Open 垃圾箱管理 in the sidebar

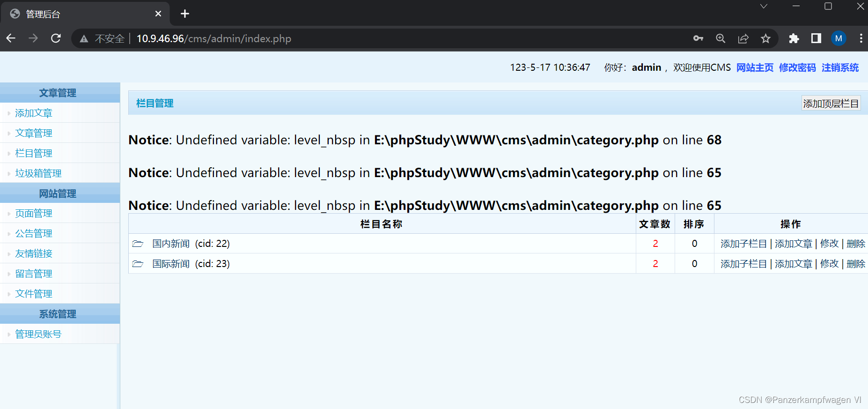[x=38, y=173]
